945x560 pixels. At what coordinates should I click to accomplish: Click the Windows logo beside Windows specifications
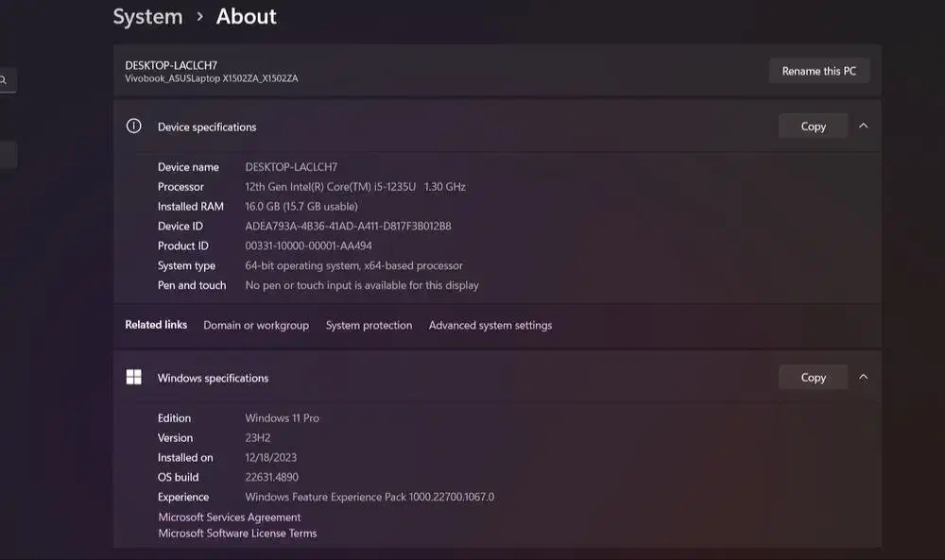[x=134, y=378]
